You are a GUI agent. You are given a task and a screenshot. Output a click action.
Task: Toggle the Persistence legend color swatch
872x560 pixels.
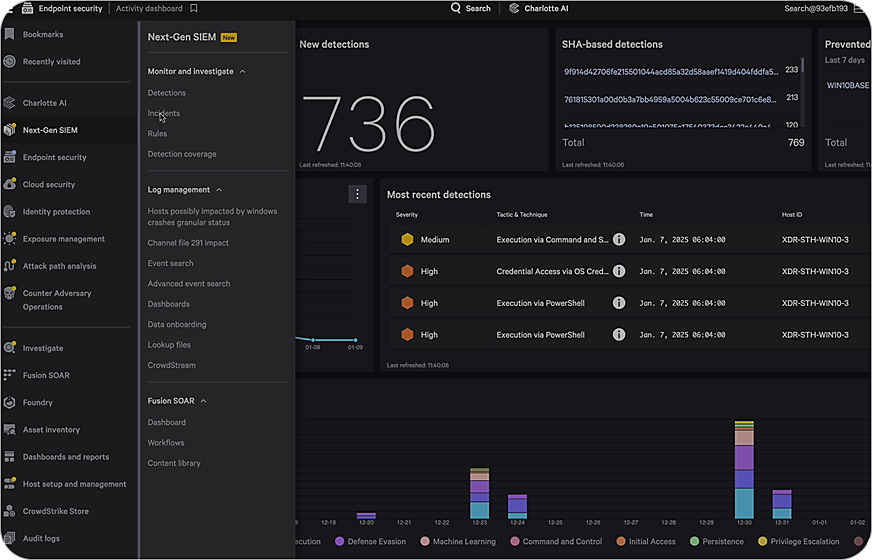point(696,541)
